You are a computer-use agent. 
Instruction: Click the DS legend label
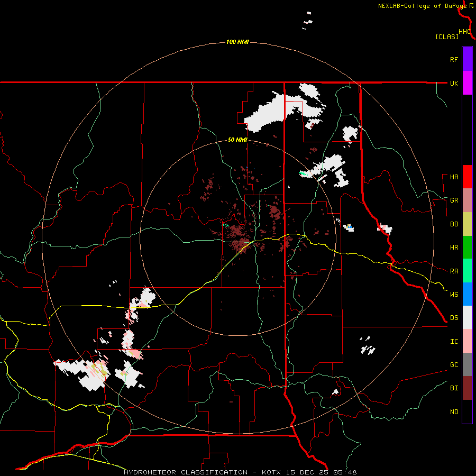(x=454, y=318)
